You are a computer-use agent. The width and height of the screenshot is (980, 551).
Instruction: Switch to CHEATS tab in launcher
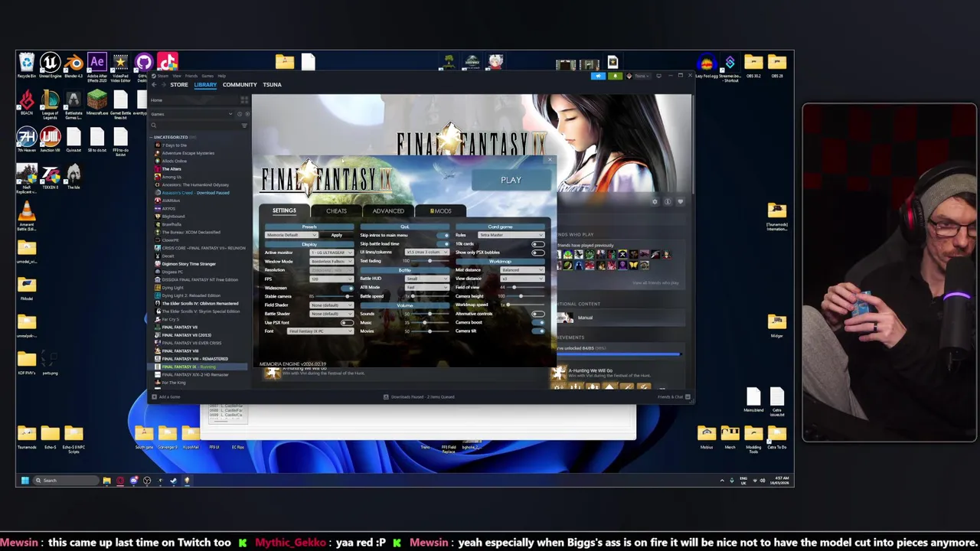click(336, 210)
